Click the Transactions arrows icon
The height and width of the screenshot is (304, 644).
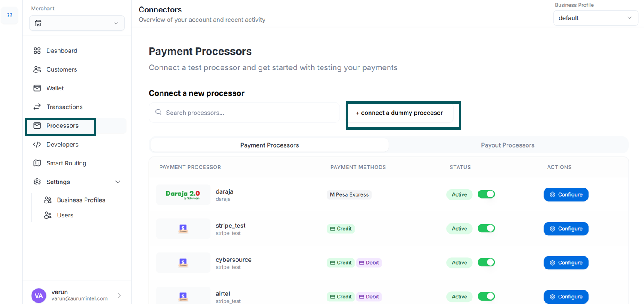tap(37, 107)
